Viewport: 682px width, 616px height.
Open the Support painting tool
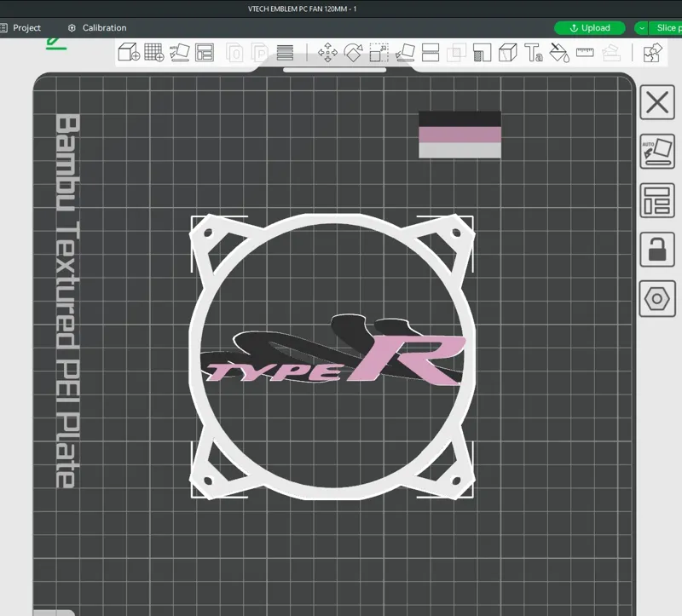click(x=482, y=53)
